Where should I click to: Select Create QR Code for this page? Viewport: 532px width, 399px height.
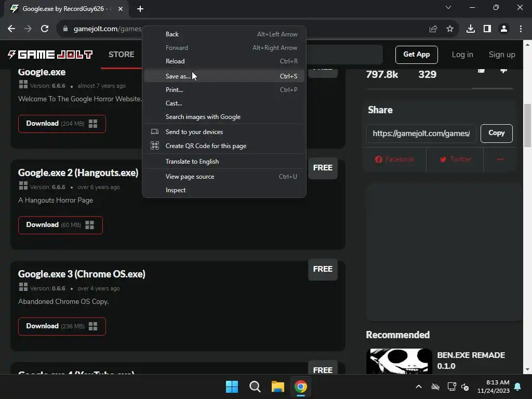click(x=224, y=146)
